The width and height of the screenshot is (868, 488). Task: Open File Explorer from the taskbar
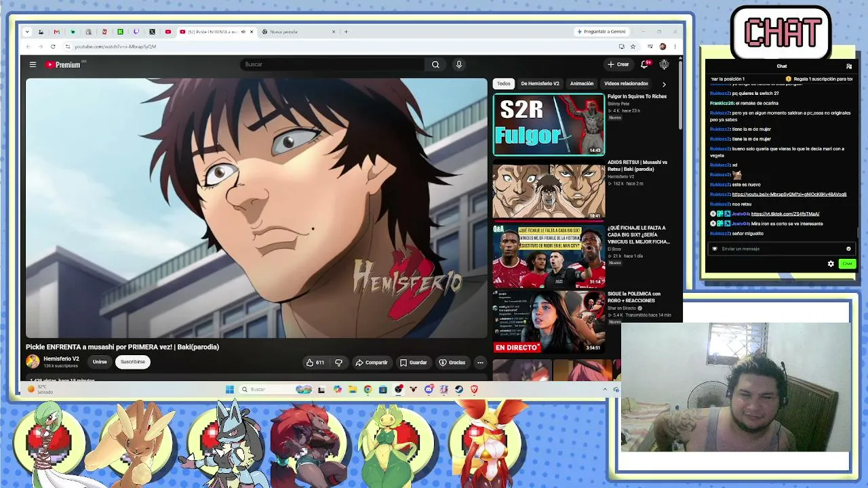(x=353, y=390)
